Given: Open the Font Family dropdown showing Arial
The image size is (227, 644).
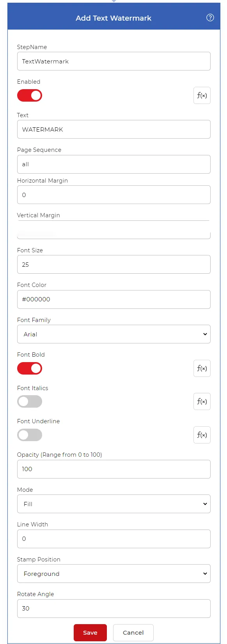Looking at the screenshot, I should 114,334.
